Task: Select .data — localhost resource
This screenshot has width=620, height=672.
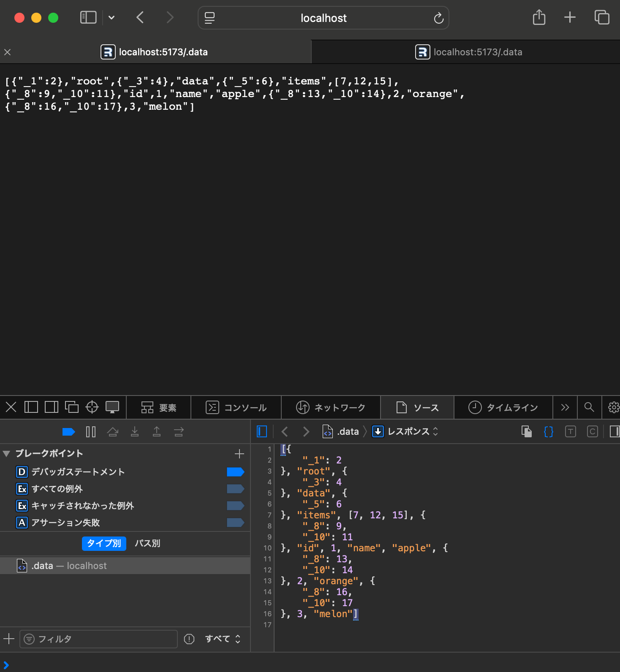Action: tap(125, 566)
